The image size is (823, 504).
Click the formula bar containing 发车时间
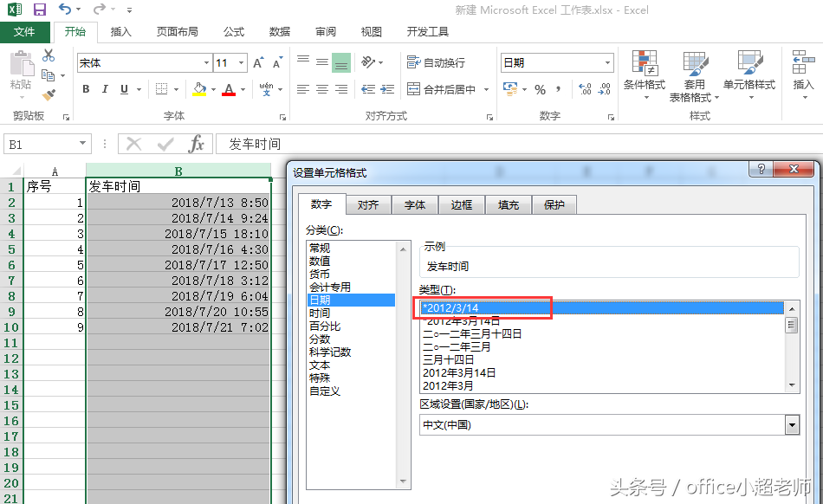pos(519,144)
